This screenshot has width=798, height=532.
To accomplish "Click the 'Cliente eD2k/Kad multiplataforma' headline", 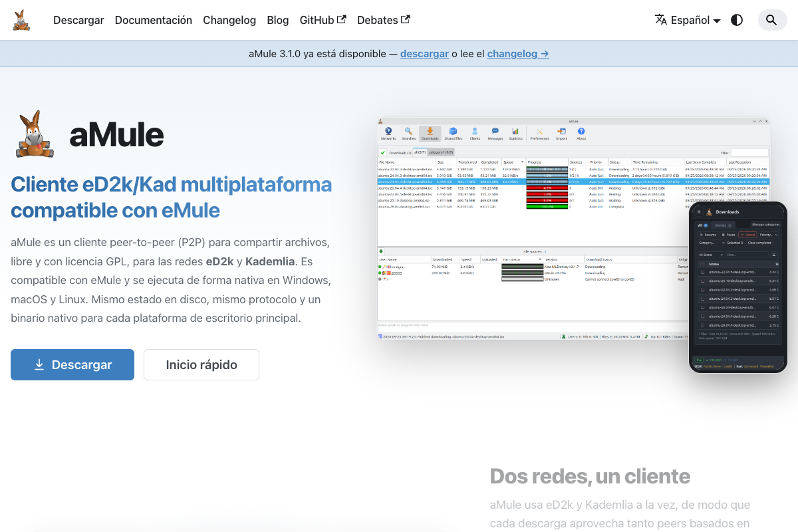I will 171,197.
